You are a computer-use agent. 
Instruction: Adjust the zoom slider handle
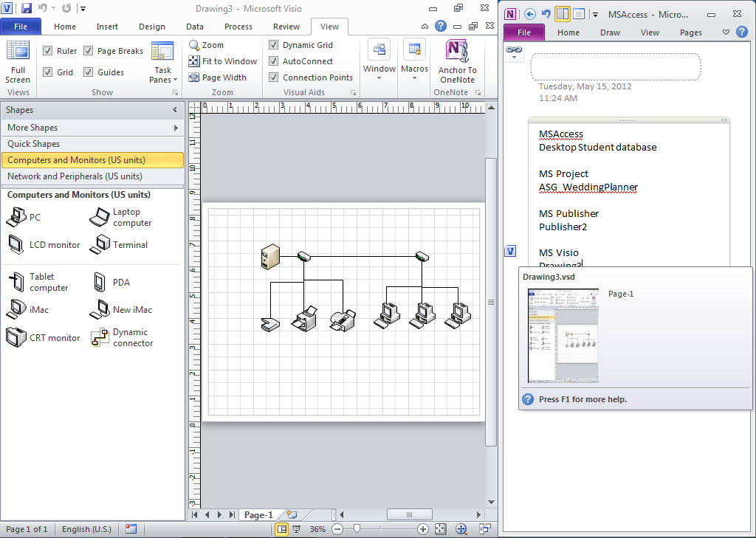point(357,529)
